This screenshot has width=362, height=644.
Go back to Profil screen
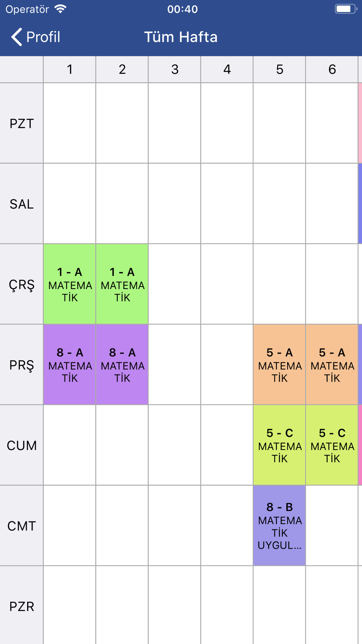35,37
